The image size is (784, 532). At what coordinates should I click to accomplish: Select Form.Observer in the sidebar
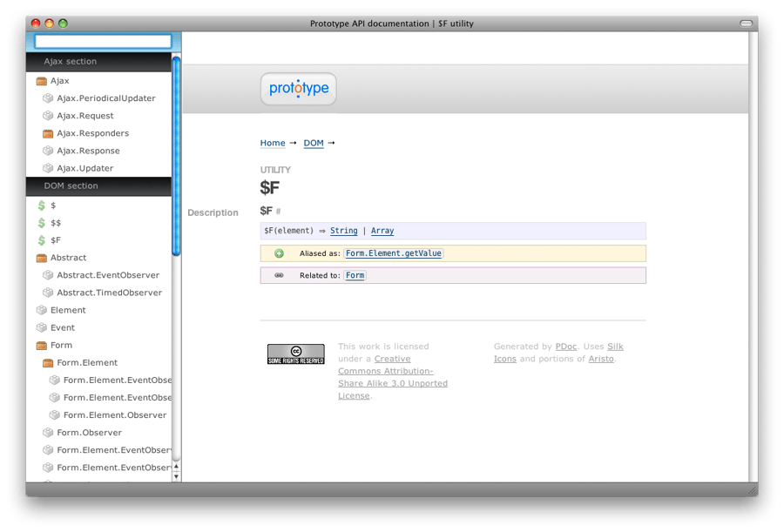pyautogui.click(x=90, y=433)
